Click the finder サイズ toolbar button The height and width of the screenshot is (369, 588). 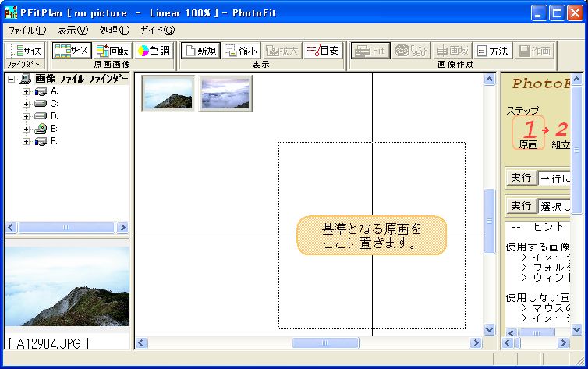point(25,51)
